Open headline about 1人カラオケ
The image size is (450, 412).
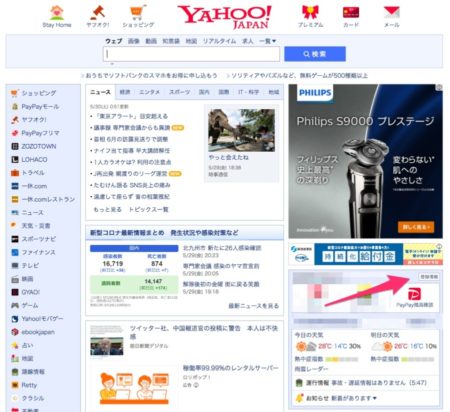coord(132,162)
